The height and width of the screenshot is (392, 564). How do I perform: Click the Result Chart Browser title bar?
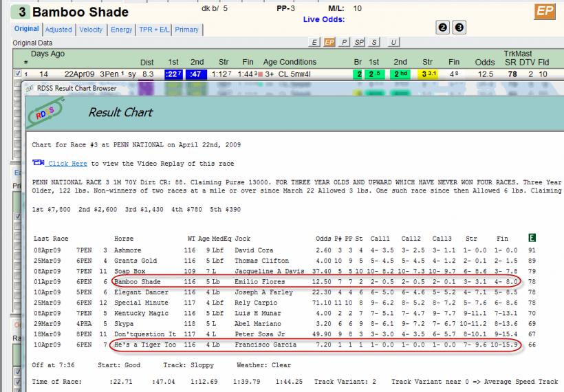point(294,88)
